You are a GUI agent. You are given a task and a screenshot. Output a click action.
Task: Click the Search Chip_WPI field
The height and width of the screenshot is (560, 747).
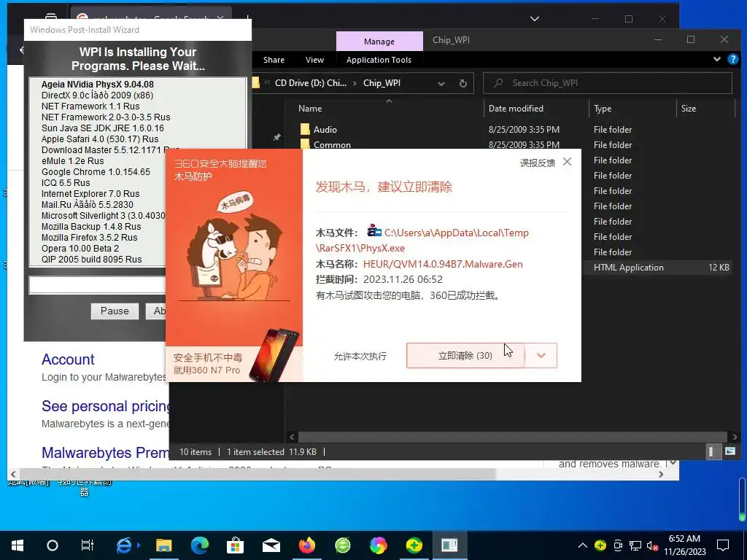click(x=608, y=83)
